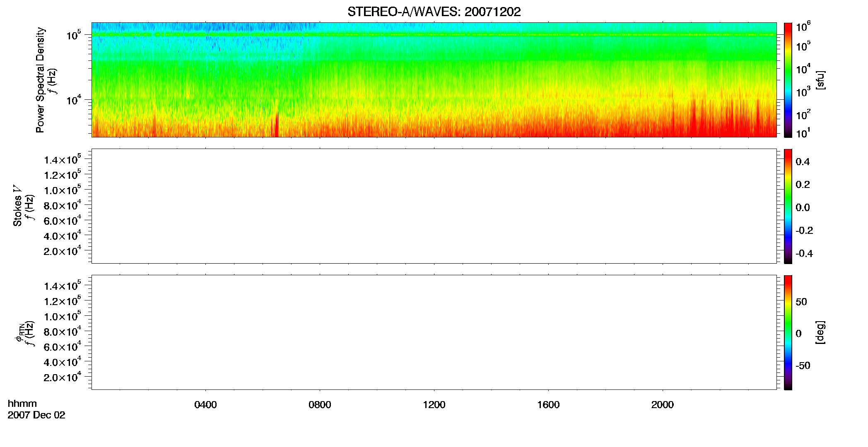Screen dimensions: 868x447
Task: Click the 1.4×10^5 tick in Stokes V panel
Action: click(63, 159)
